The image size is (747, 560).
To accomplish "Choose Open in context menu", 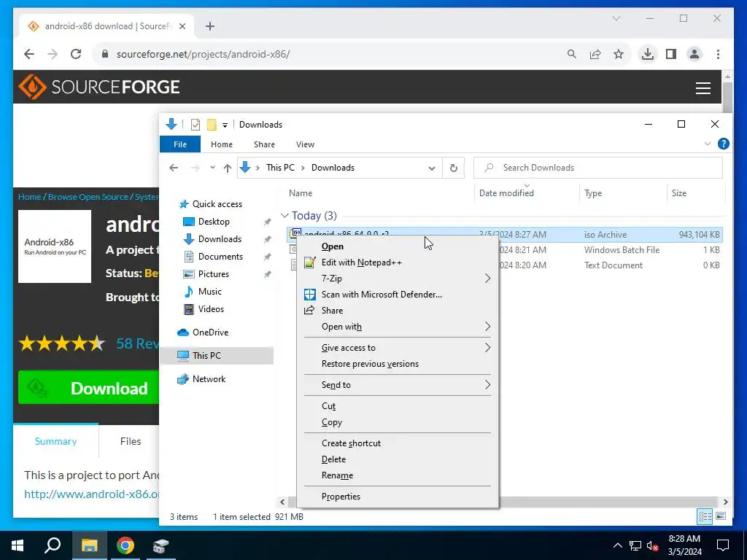I will pyautogui.click(x=398, y=246).
